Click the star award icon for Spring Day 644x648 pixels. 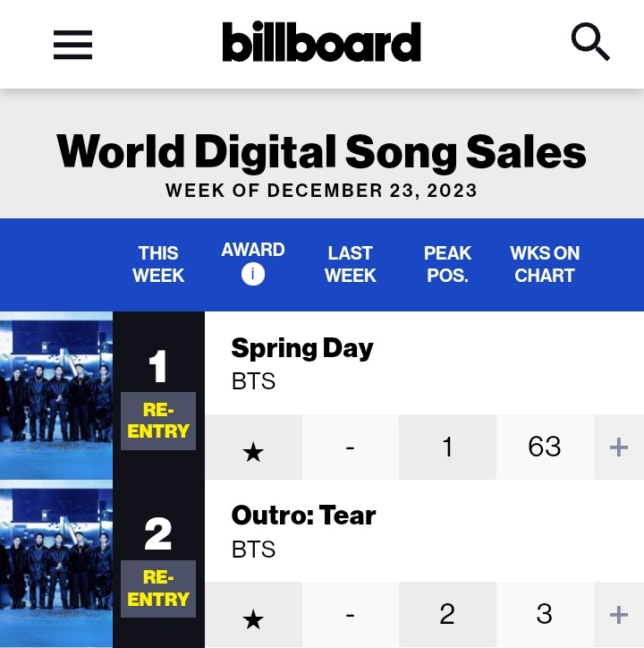253,451
